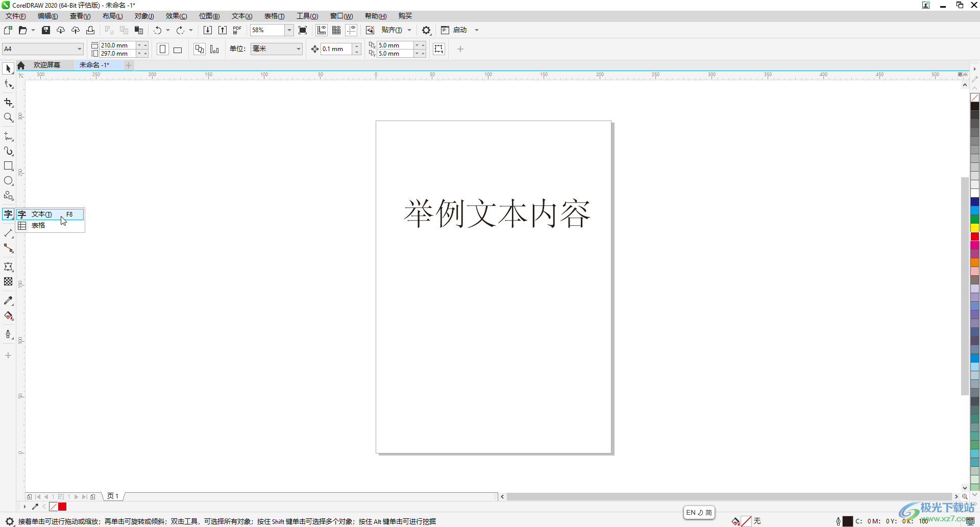Toggle Treat as filled button
This screenshot has height=527, width=980.
(439, 49)
